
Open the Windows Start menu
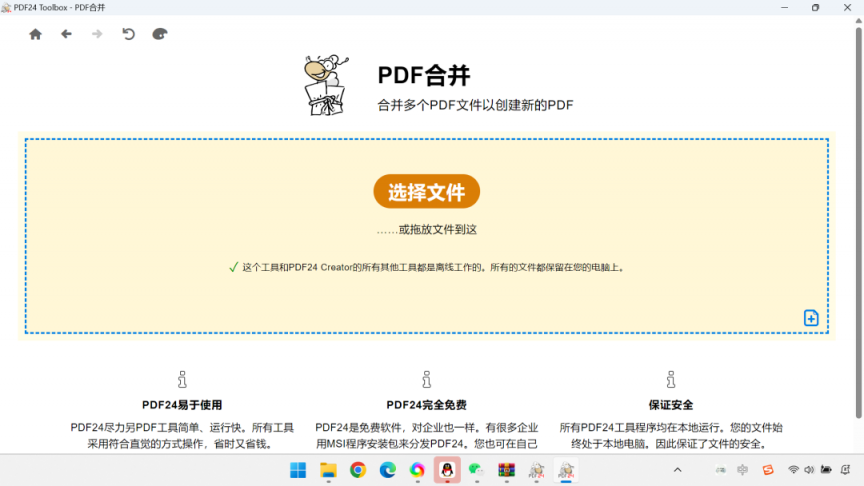tap(298, 470)
